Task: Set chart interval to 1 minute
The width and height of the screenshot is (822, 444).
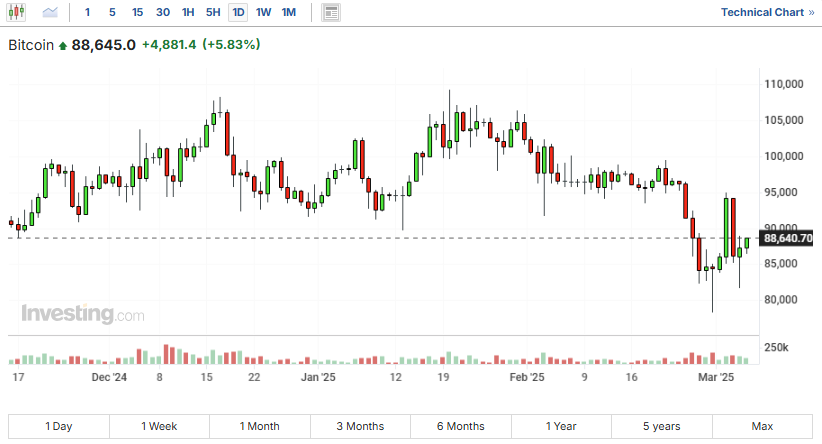Action: click(x=87, y=12)
